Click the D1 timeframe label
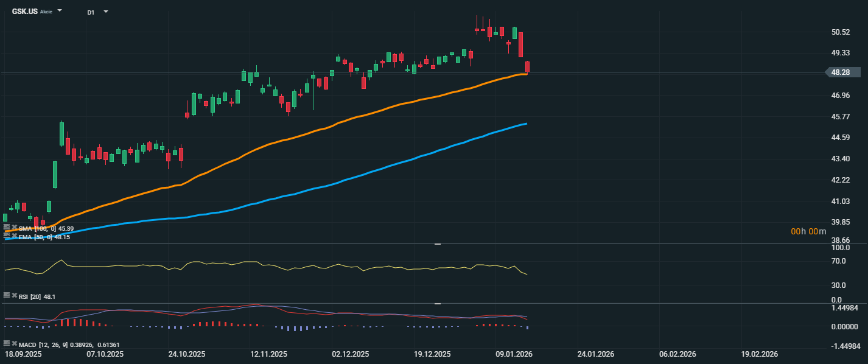Viewport: 868px width, 364px height. pyautogui.click(x=91, y=12)
